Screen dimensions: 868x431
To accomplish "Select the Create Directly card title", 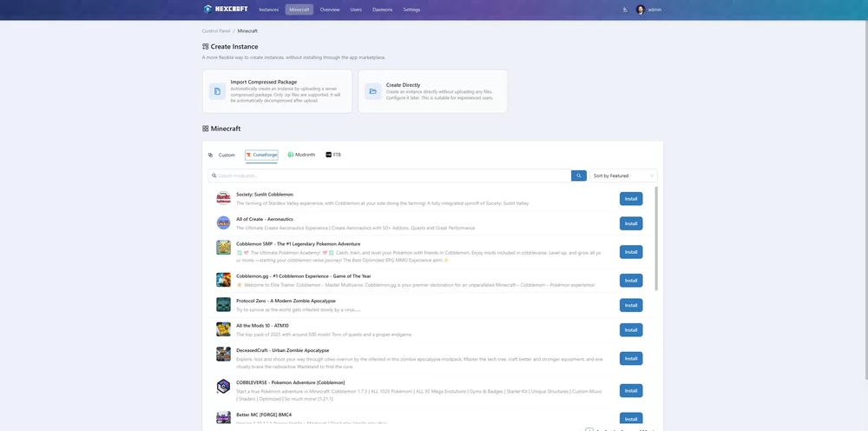I will point(403,85).
